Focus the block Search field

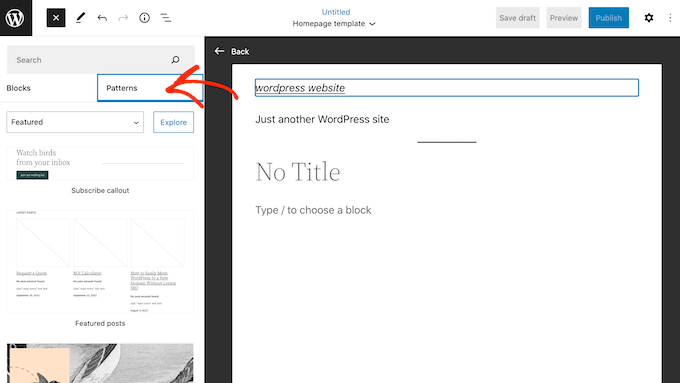pyautogui.click(x=101, y=60)
